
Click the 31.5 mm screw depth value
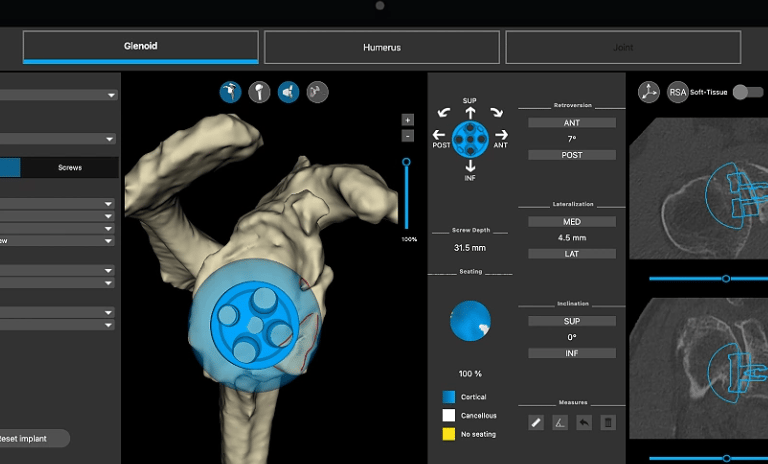(470, 248)
